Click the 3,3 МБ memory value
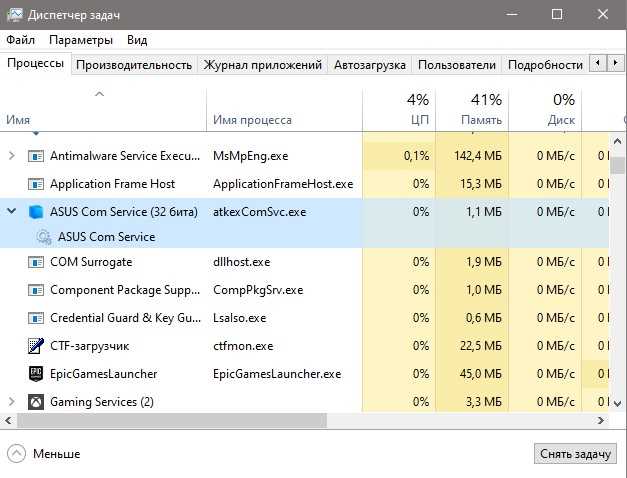Screen dimensions: 627x478 (484, 402)
